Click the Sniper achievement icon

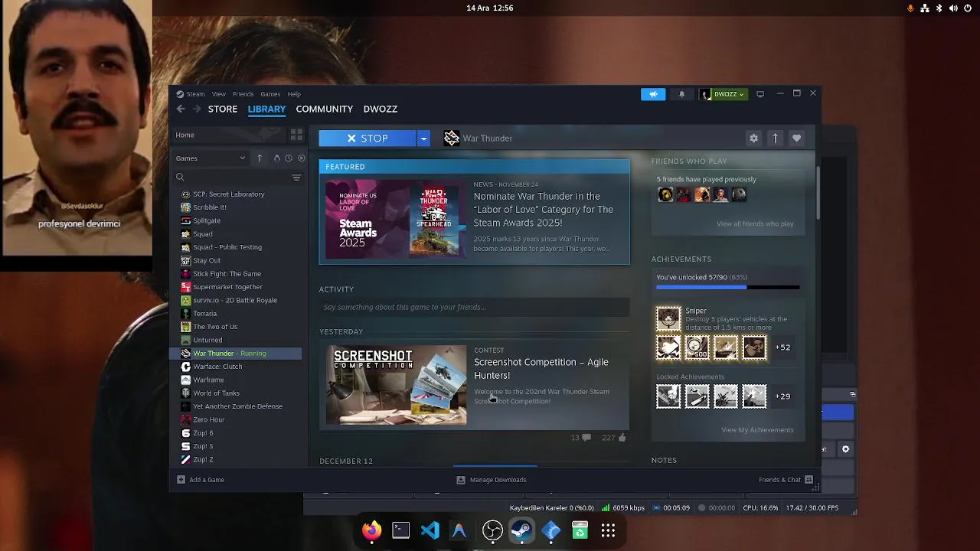coord(668,318)
